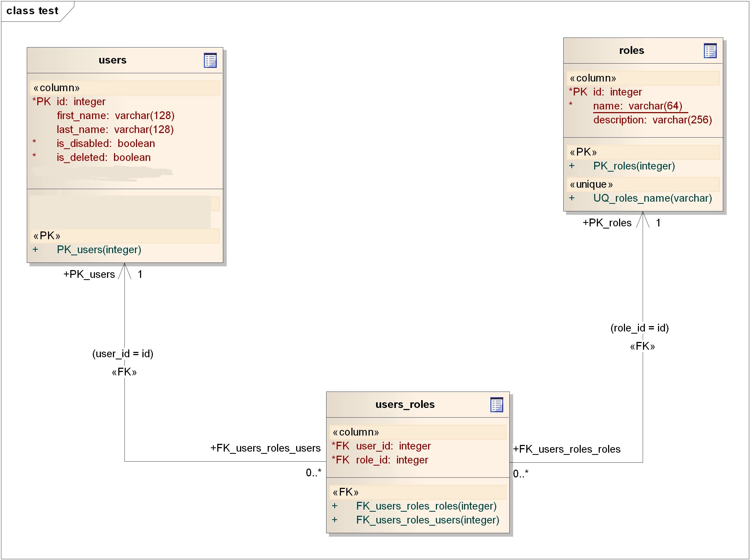Screen dimensions: 750x560
Task: Select FK_users_roles_roles(integer) operation
Action: (426, 506)
